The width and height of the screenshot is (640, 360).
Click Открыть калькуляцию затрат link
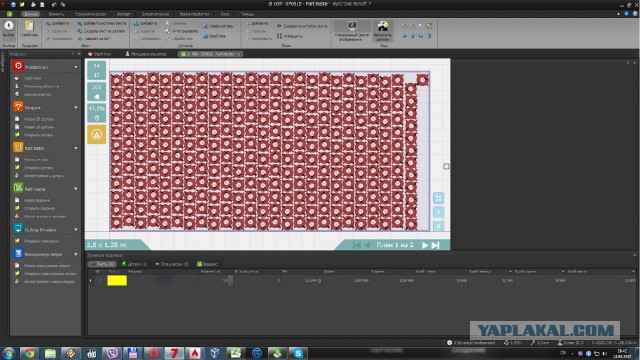coord(49,273)
